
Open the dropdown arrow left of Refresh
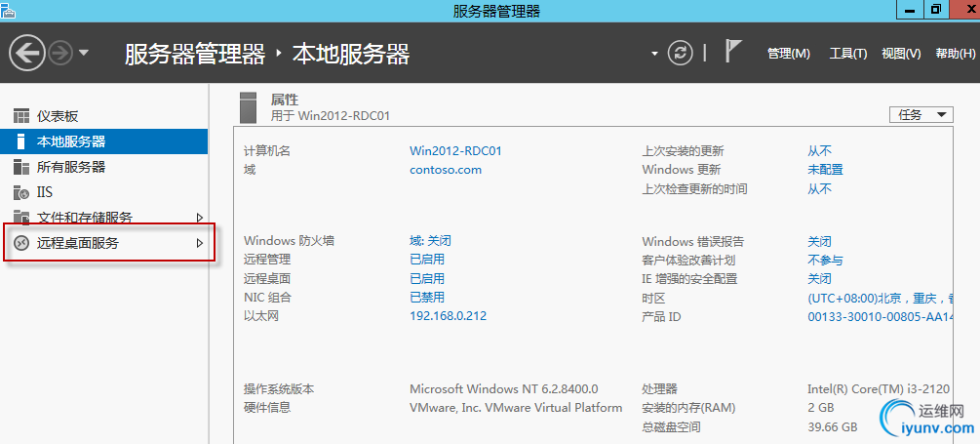[654, 54]
